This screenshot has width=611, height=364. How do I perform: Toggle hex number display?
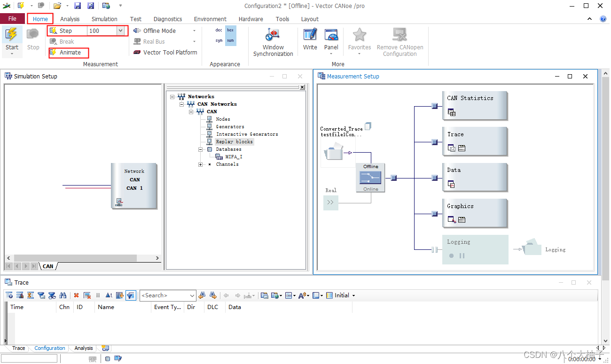tap(230, 30)
